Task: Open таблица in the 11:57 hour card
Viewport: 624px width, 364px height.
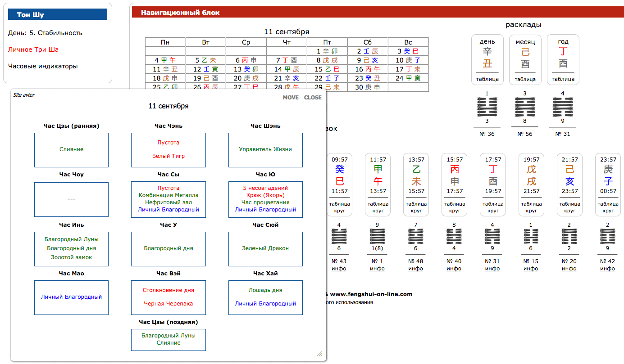Action: pyautogui.click(x=378, y=204)
